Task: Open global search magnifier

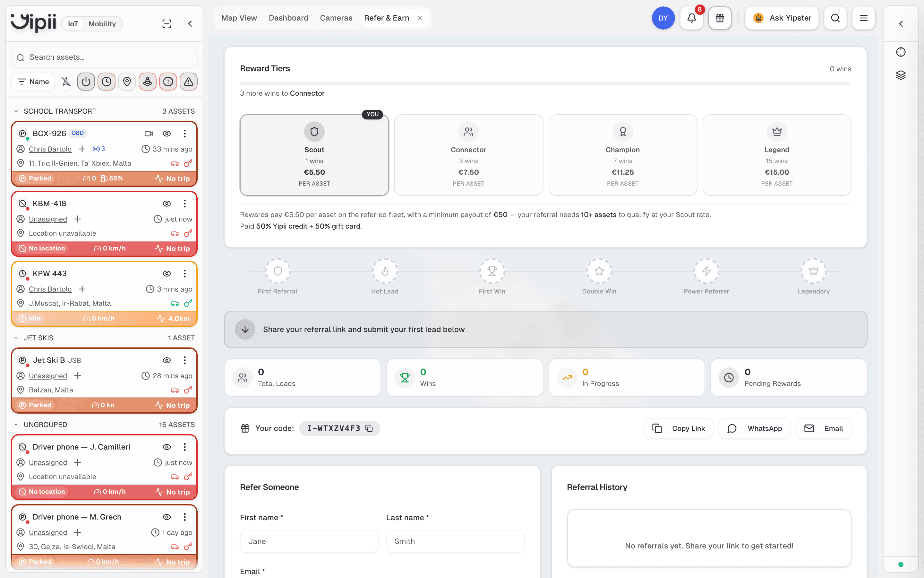Action: coord(835,18)
